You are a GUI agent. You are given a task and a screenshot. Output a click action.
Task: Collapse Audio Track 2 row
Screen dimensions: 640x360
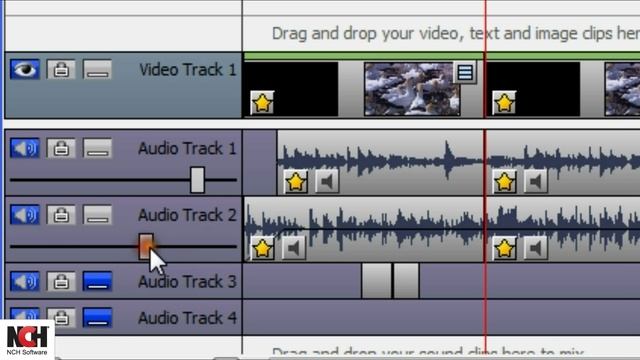click(97, 215)
